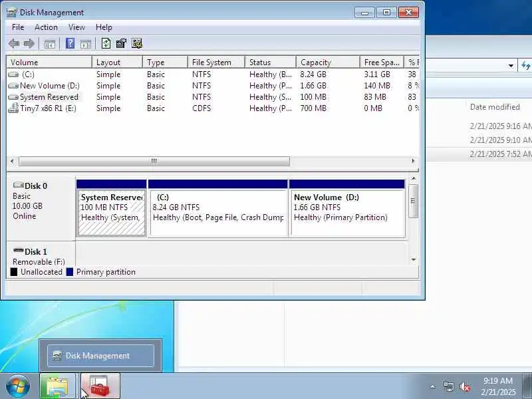Screen dimensions: 532x399
Task: Click the disk pane scroll-up arrow
Action: [x=414, y=178]
